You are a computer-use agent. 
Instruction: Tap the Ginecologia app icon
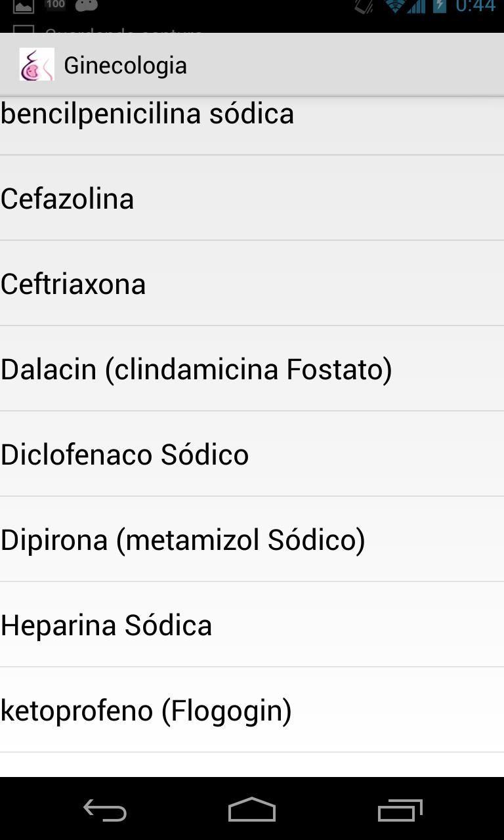37,65
